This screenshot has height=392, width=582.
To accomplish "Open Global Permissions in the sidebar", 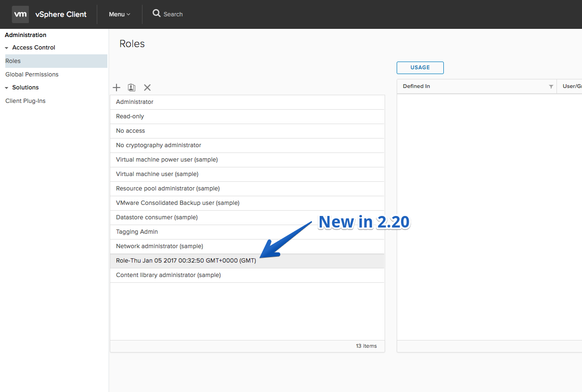I will 32,75.
